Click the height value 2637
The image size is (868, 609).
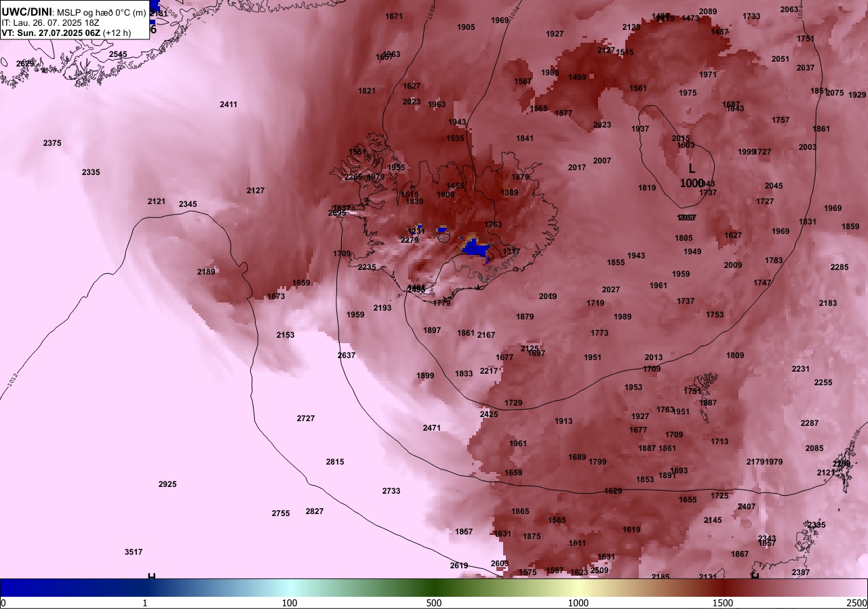[347, 355]
